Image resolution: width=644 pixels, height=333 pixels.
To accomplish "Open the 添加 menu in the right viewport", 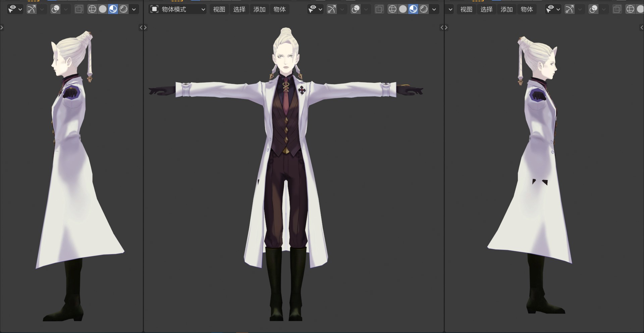I will point(506,9).
